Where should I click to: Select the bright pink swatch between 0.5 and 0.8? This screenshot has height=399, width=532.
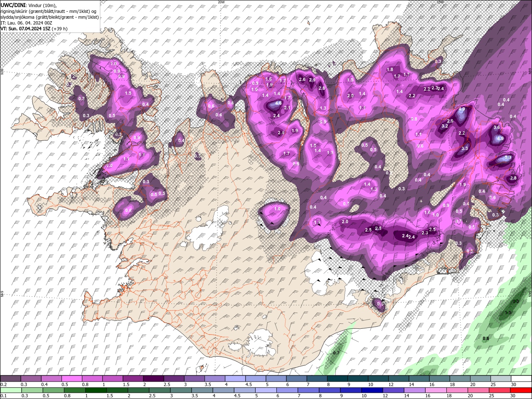click(x=71, y=379)
